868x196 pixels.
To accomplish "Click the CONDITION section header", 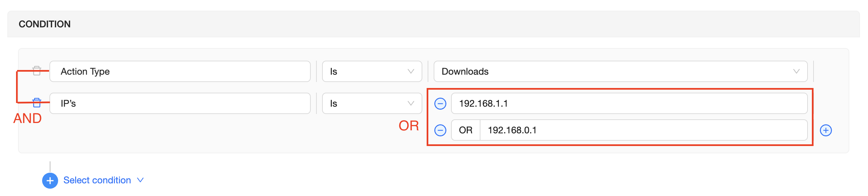I will pos(44,24).
